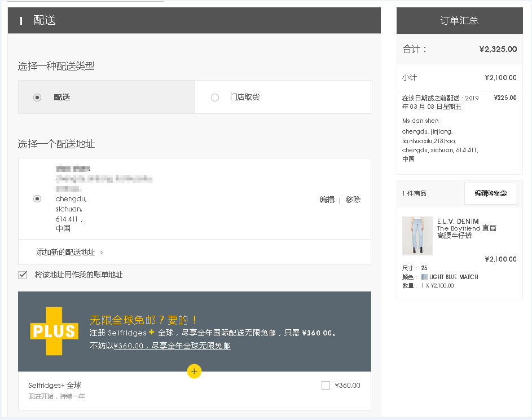The width and height of the screenshot is (532, 420).
Task: Click 编辑 to edit the address
Action: click(327, 200)
